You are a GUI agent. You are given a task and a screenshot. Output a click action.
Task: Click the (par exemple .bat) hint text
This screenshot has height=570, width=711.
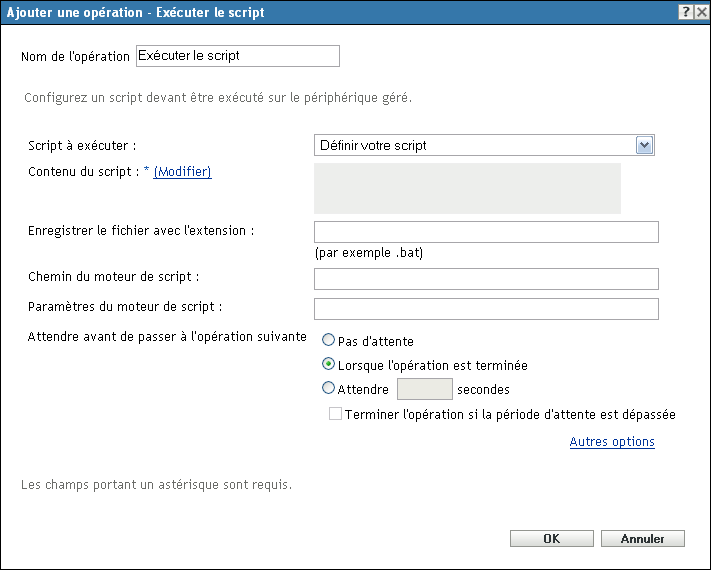(x=369, y=253)
